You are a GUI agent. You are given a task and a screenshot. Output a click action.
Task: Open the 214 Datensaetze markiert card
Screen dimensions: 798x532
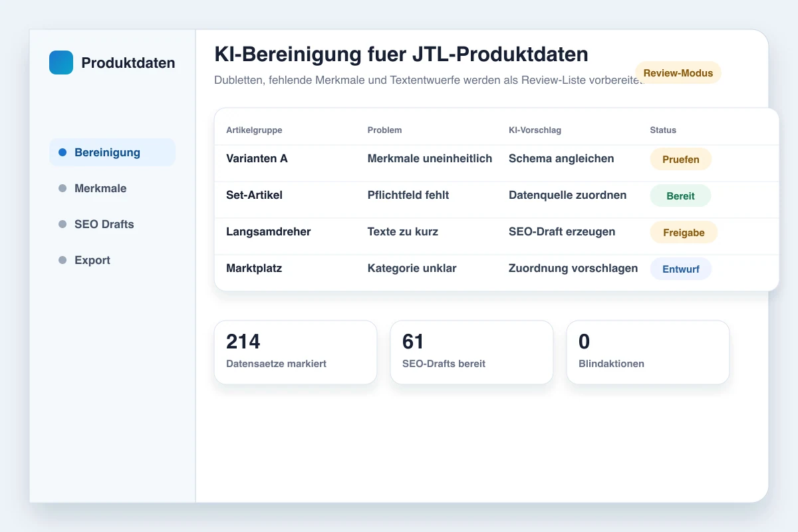pos(295,352)
